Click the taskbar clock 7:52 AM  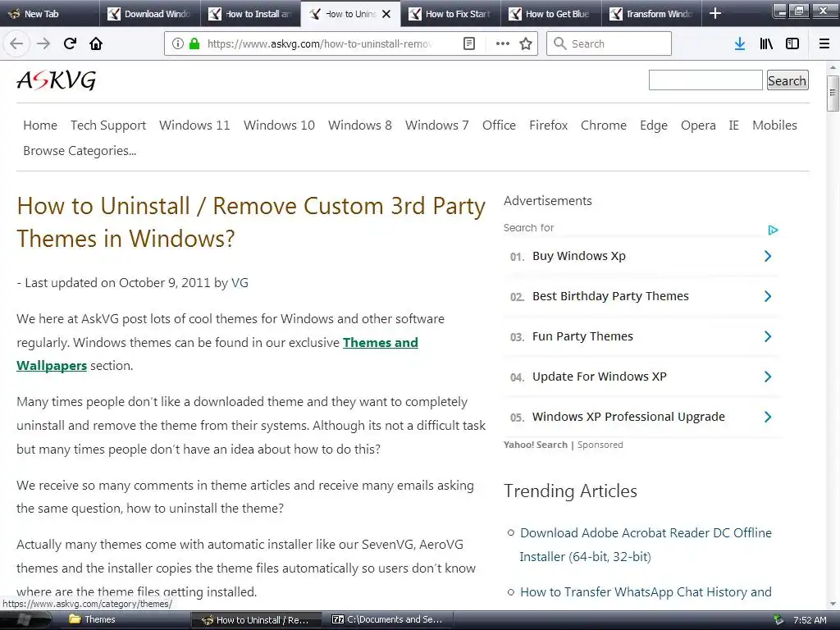tap(810, 620)
